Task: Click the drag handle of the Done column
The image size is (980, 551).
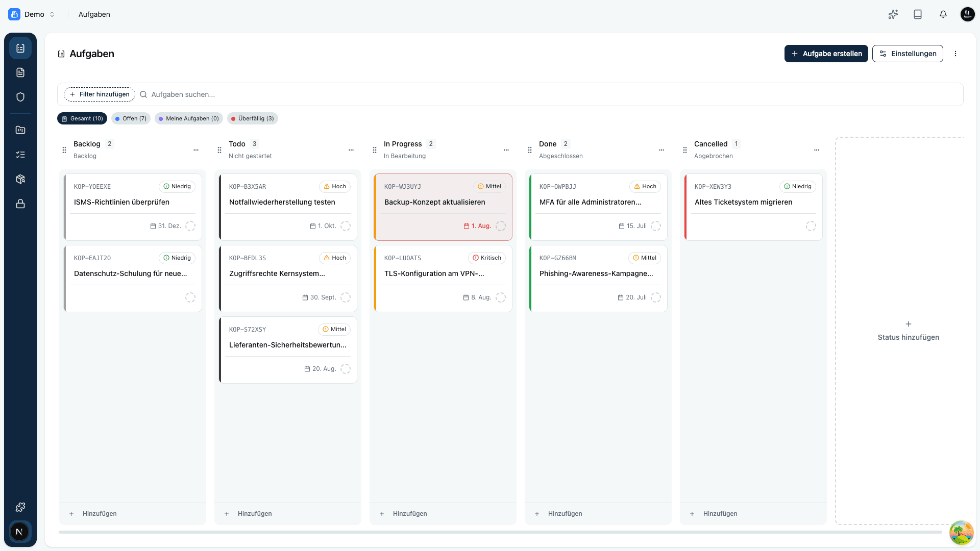Action: point(530,150)
